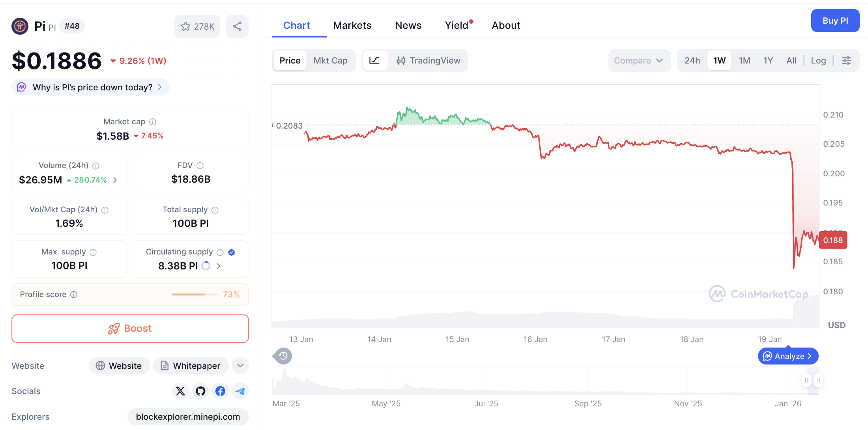Select the line chart view icon
The width and height of the screenshot is (868, 430).
point(374,60)
